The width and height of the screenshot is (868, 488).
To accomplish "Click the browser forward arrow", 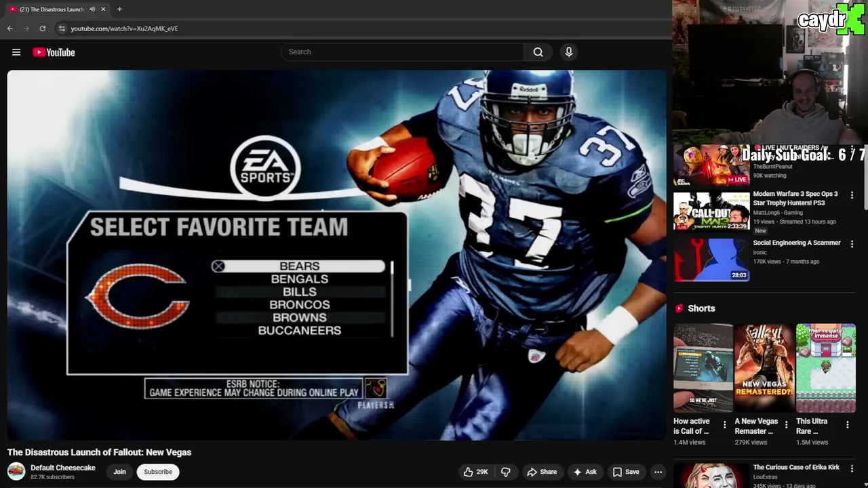I will click(26, 28).
